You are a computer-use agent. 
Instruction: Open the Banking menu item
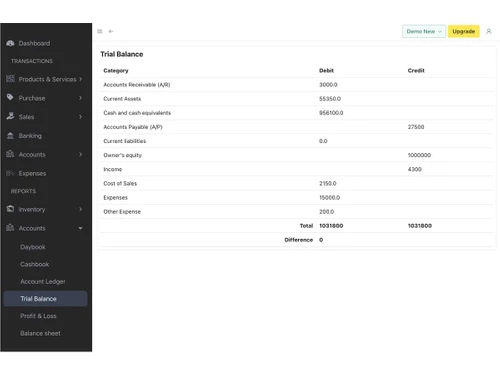coord(30,136)
